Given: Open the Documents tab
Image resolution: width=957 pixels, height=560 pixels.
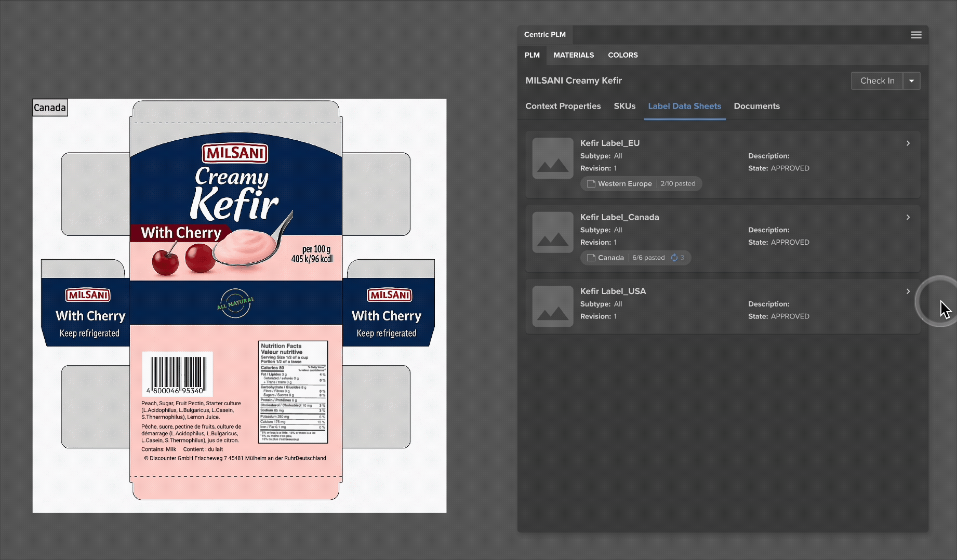Looking at the screenshot, I should click(756, 106).
